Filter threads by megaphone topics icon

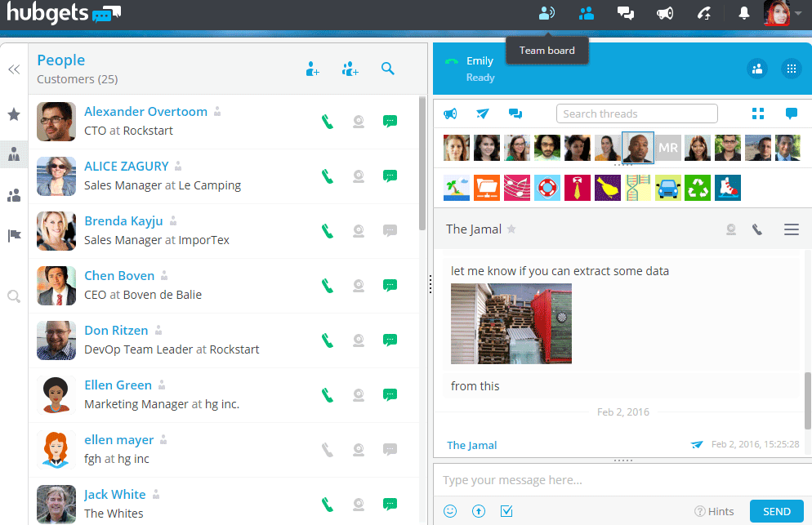tap(450, 113)
